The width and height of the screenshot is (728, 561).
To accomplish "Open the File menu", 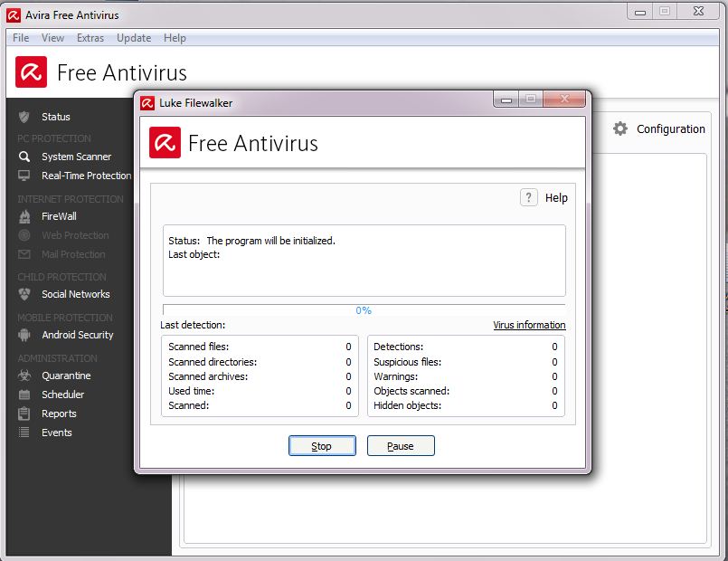I will [x=21, y=38].
